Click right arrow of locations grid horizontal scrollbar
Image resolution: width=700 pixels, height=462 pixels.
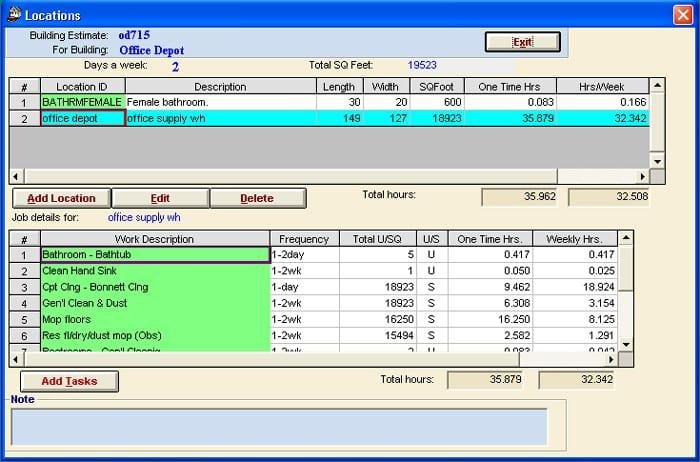642,176
